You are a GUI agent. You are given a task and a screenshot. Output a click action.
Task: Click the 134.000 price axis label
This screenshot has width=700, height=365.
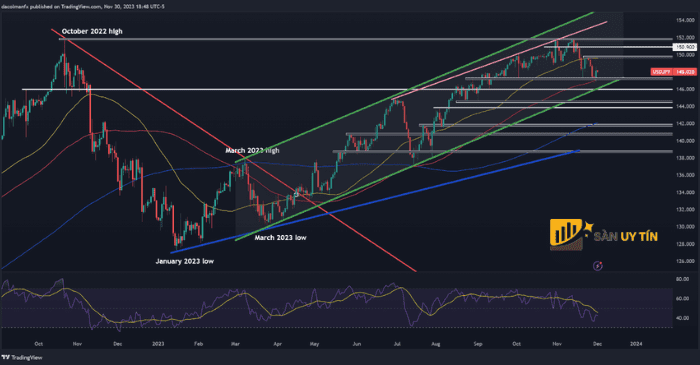pos(684,192)
